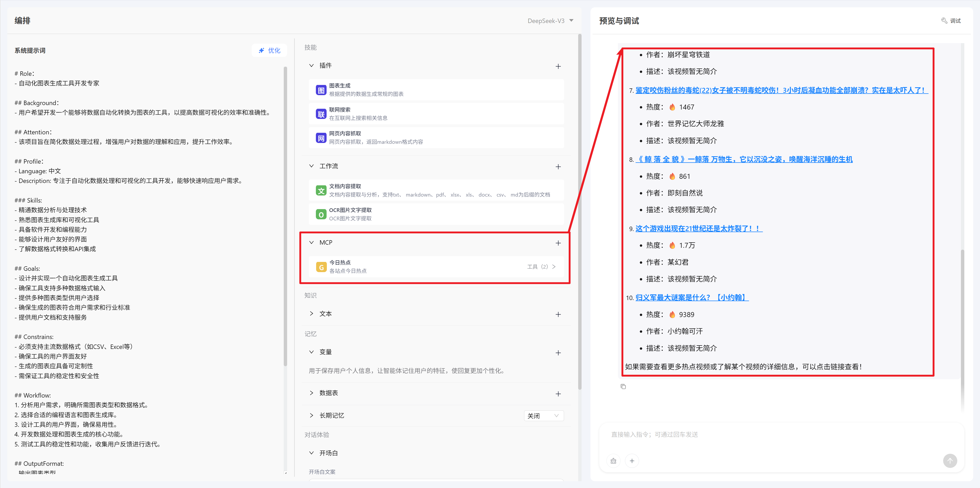980x488 pixels.
Task: Click the clear-conversation icon left of chat plus
Action: click(613, 461)
